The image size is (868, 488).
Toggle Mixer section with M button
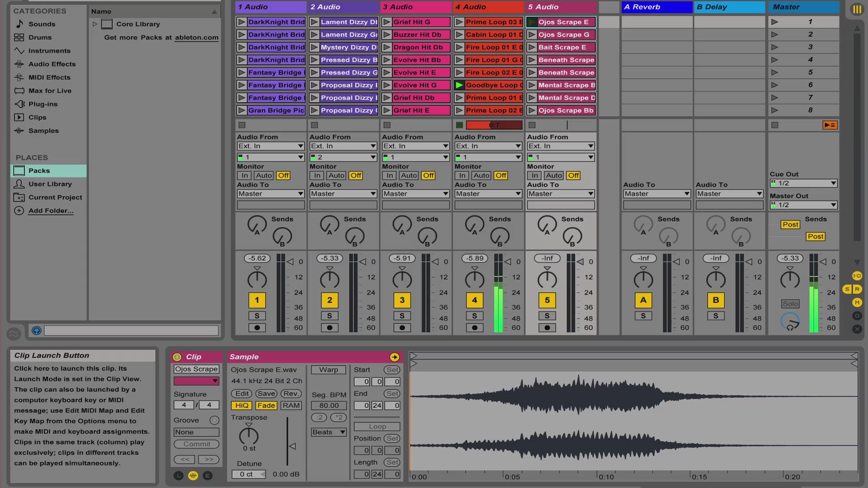[x=857, y=302]
